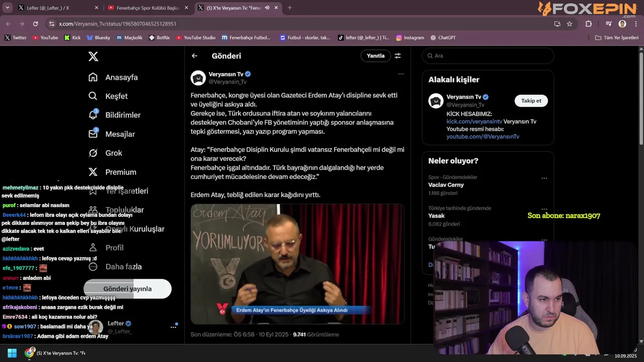Click the browser back arrow

click(9, 24)
